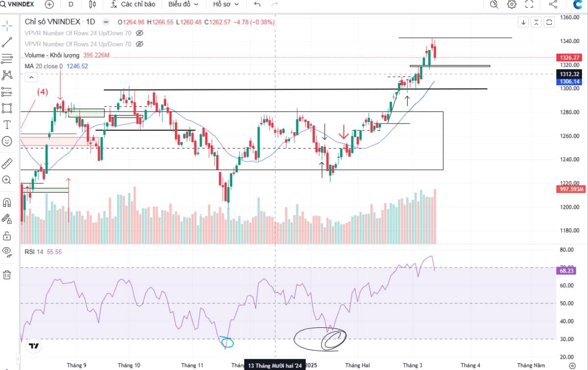This screenshot has height=370, width=588.
Task: Open TradingView logo in chart corner
Action: click(33, 345)
